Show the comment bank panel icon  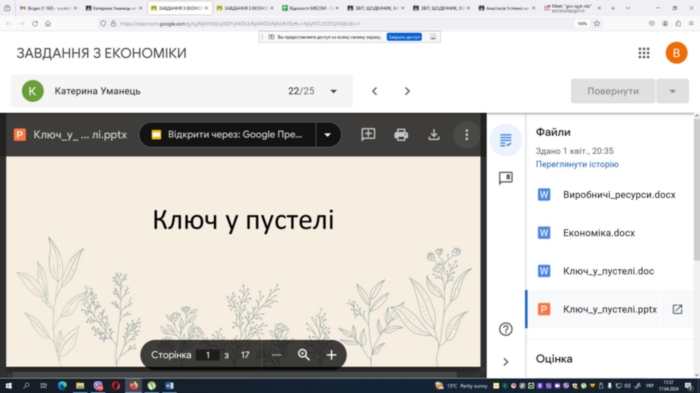click(506, 178)
